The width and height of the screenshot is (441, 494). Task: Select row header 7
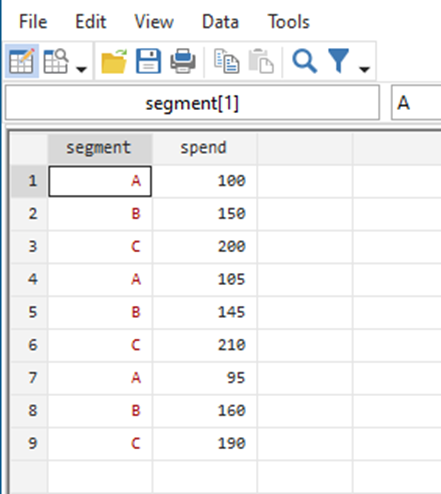pos(29,378)
